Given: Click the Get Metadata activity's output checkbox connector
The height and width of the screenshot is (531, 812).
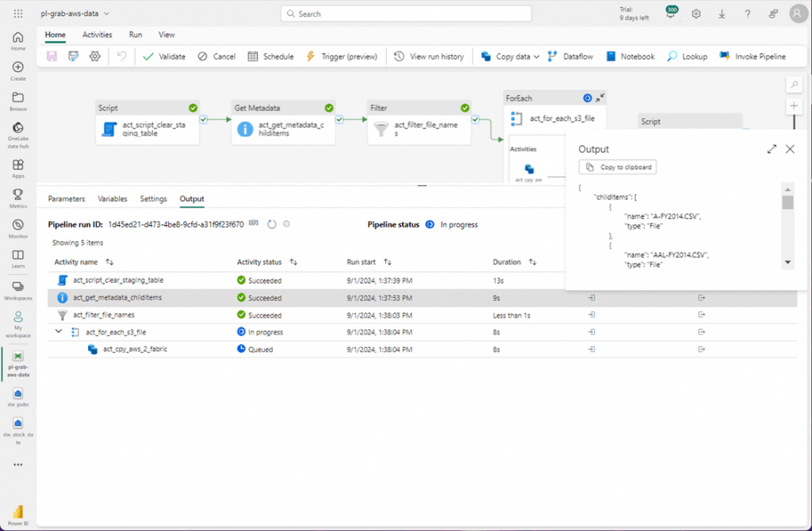Looking at the screenshot, I should [x=340, y=120].
